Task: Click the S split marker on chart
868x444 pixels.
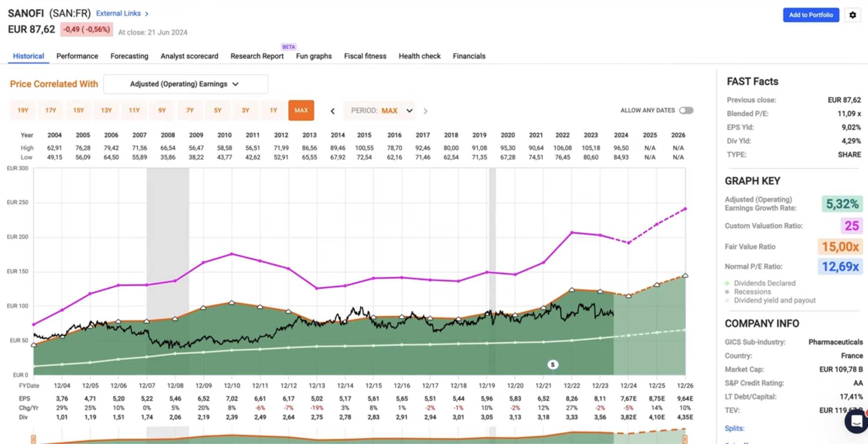Action: [x=552, y=365]
